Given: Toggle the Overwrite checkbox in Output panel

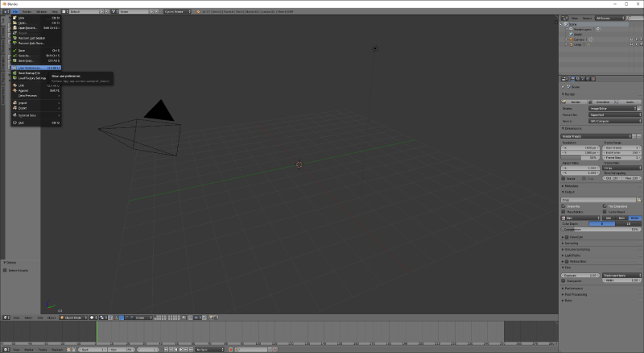Looking at the screenshot, I should click(x=563, y=206).
